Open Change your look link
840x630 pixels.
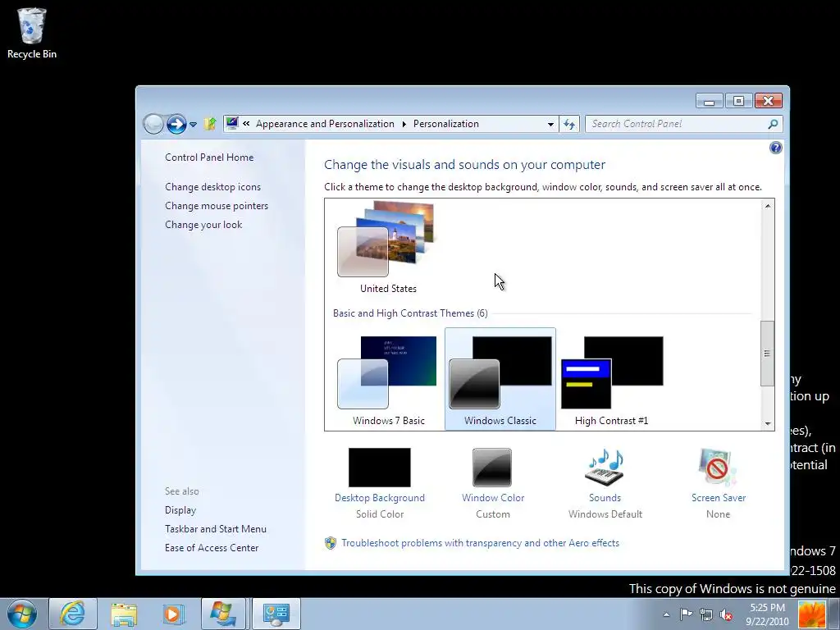(203, 225)
